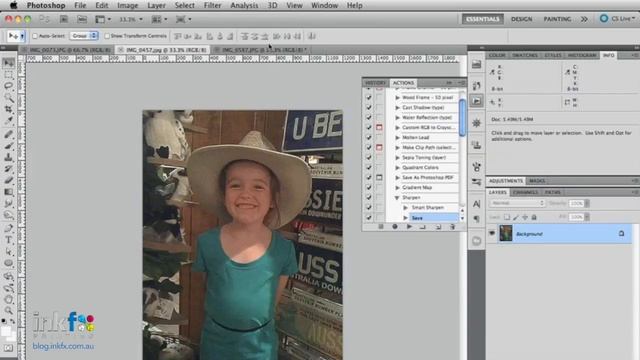Viewport: 640px width, 360px height.
Task: Toggle dialog box for Make Clip Path
Action: point(379,147)
